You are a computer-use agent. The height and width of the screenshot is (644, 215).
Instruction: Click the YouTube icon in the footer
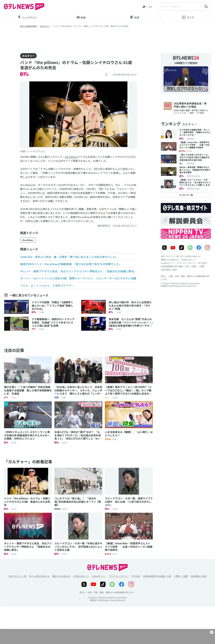point(93,584)
